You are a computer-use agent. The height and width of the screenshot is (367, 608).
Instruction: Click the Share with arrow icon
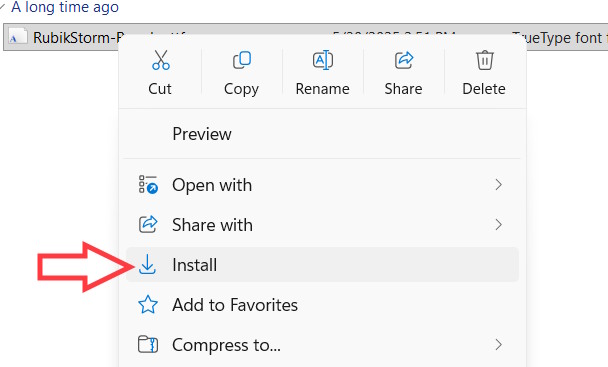[148, 225]
